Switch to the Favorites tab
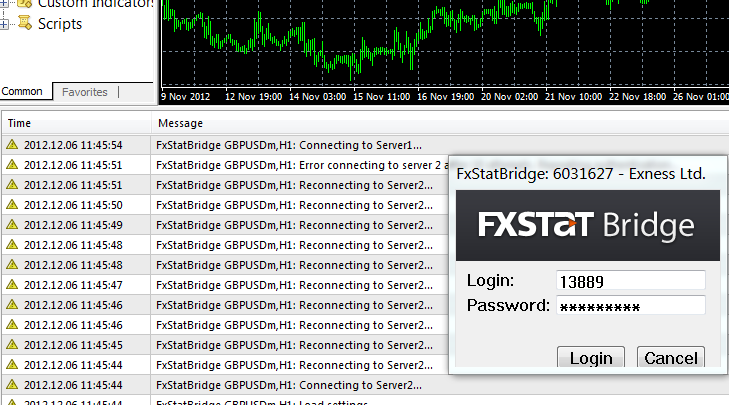 [85, 92]
